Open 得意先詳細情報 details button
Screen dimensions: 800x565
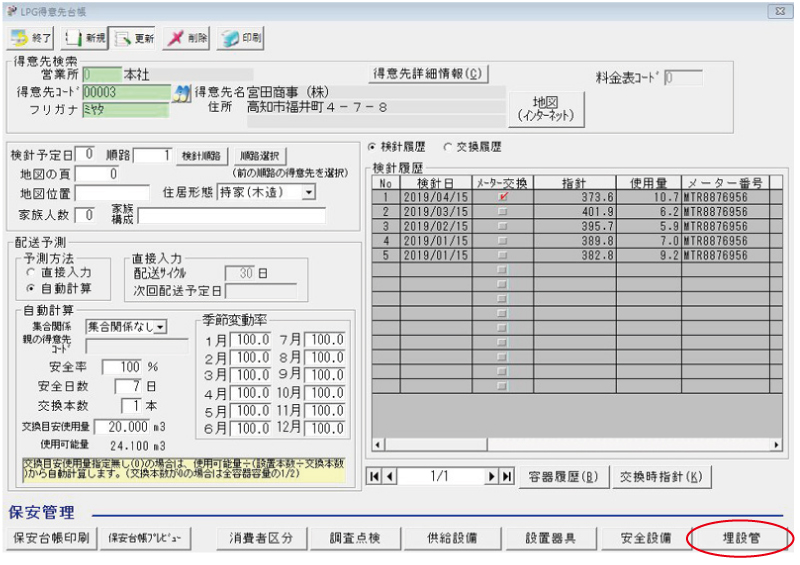pos(427,74)
